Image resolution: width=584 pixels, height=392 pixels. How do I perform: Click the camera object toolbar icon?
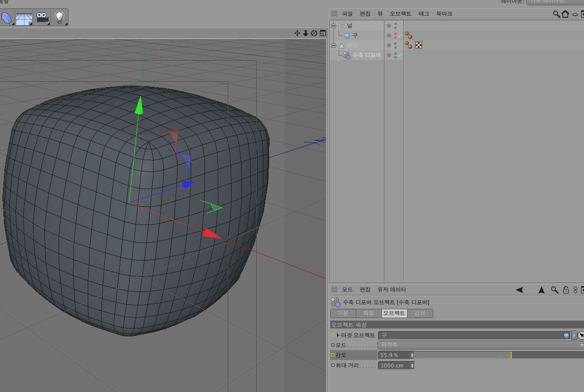point(42,18)
